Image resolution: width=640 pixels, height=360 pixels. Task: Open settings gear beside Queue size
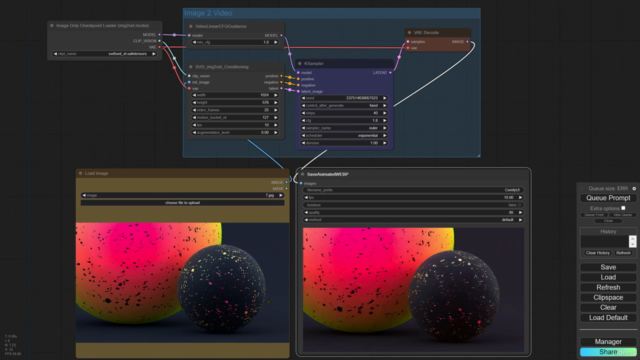[634, 189]
